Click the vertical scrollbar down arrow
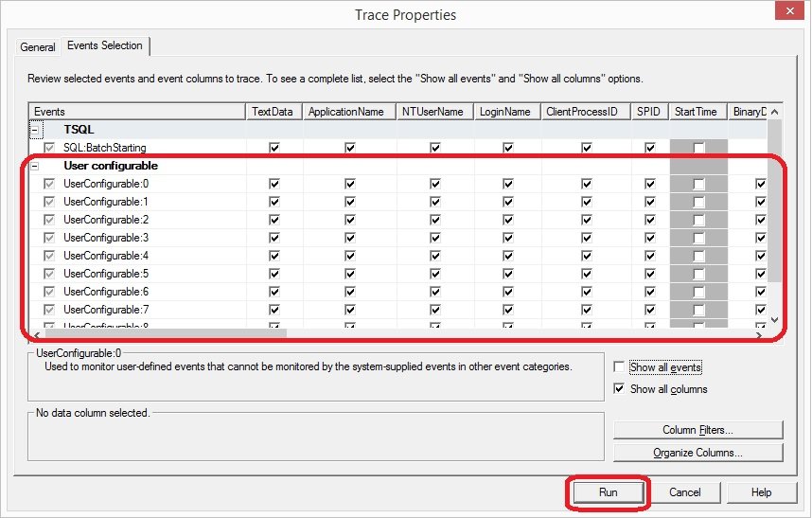The image size is (812, 518). (775, 319)
